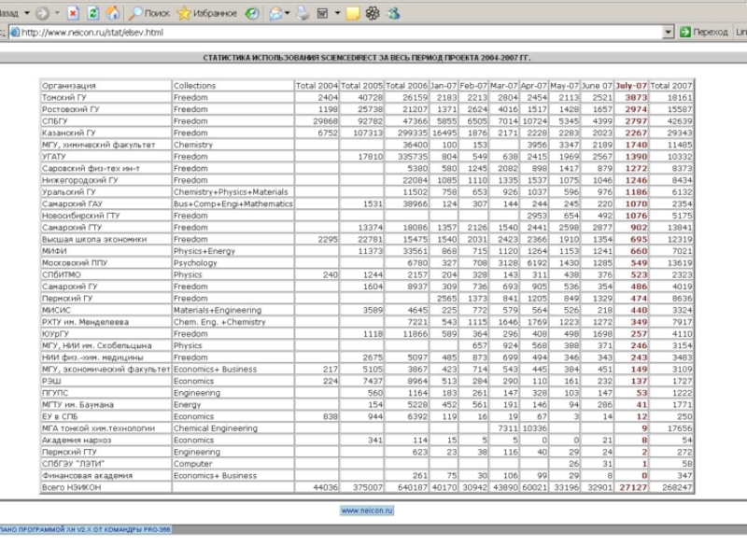Select the July-07 column header cell
This screenshot has height=560, width=747.
pyautogui.click(x=631, y=86)
